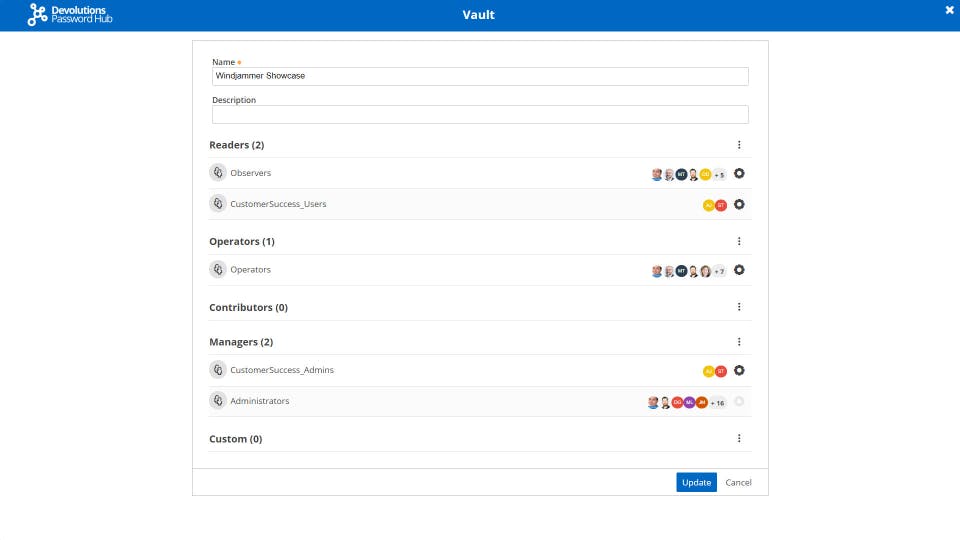Open the Readers section kebab menu
960x540 pixels.
coord(739,145)
